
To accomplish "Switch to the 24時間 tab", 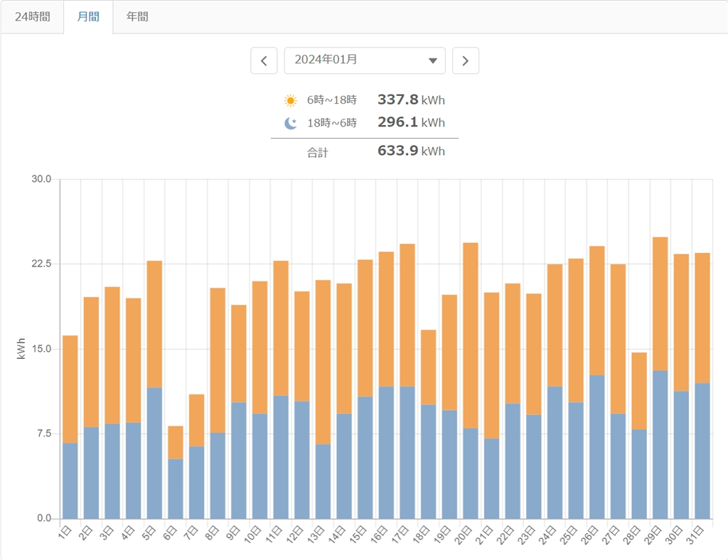I will (33, 16).
